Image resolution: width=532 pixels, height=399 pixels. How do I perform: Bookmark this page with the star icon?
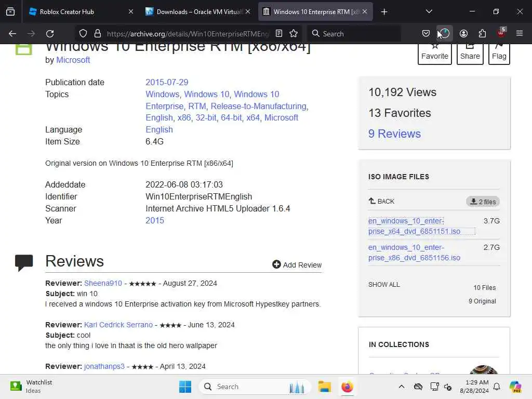(x=294, y=34)
